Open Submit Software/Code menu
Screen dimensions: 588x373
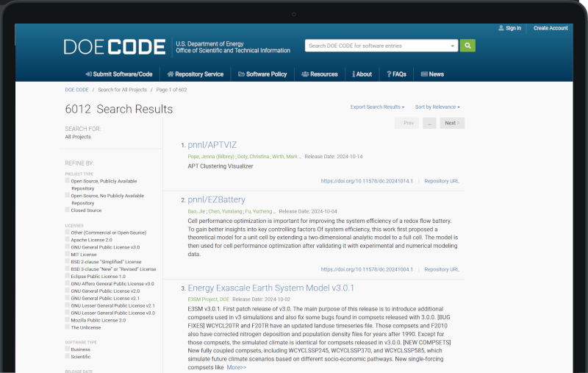[x=119, y=74]
